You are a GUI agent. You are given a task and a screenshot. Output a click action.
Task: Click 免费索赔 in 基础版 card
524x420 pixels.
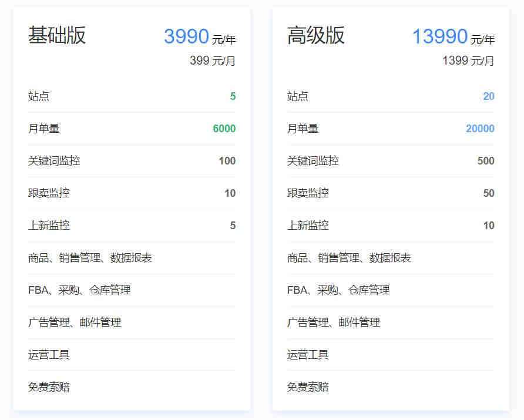(x=49, y=387)
